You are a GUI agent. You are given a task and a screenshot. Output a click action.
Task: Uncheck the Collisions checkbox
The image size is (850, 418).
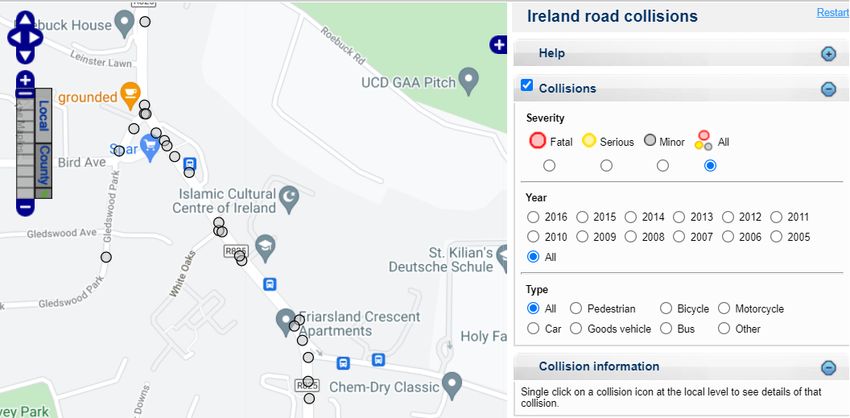(526, 86)
